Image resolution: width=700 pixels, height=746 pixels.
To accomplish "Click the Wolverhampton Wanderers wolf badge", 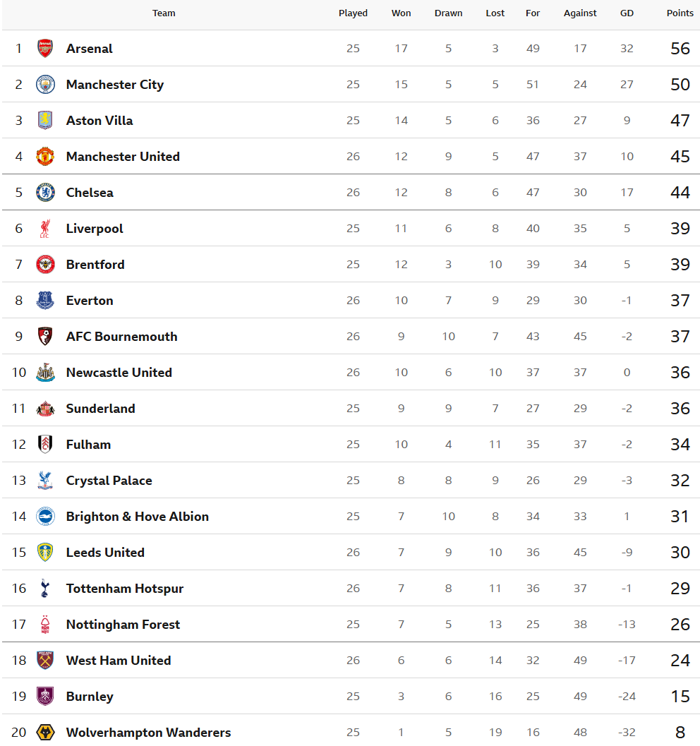I will 45,733.
